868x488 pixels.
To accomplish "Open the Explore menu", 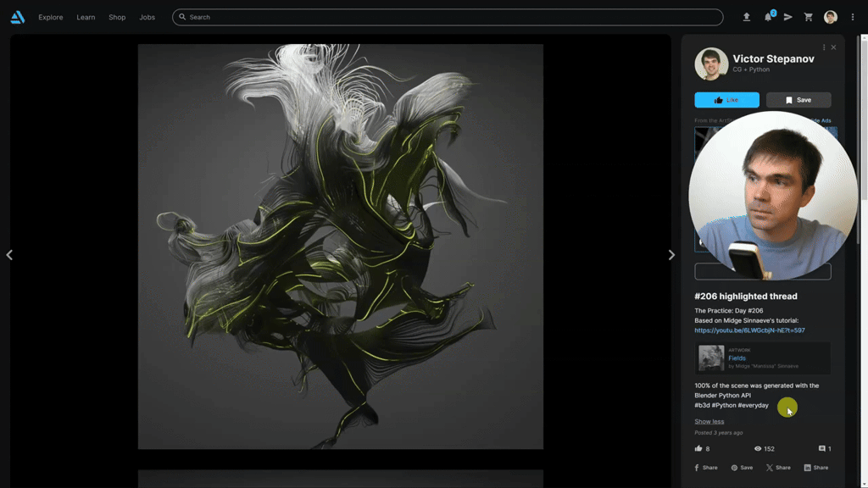I will (50, 17).
